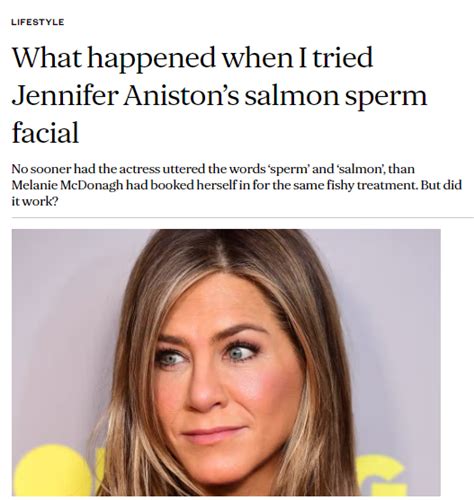Select the word 'facial' in headline
This screenshot has height=500, width=474.
click(45, 132)
